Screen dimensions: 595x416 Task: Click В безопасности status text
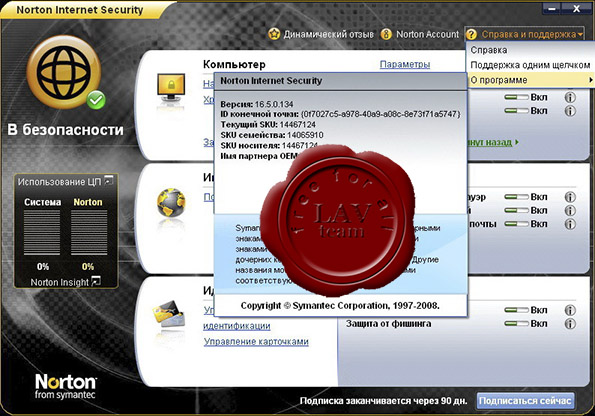click(x=65, y=130)
